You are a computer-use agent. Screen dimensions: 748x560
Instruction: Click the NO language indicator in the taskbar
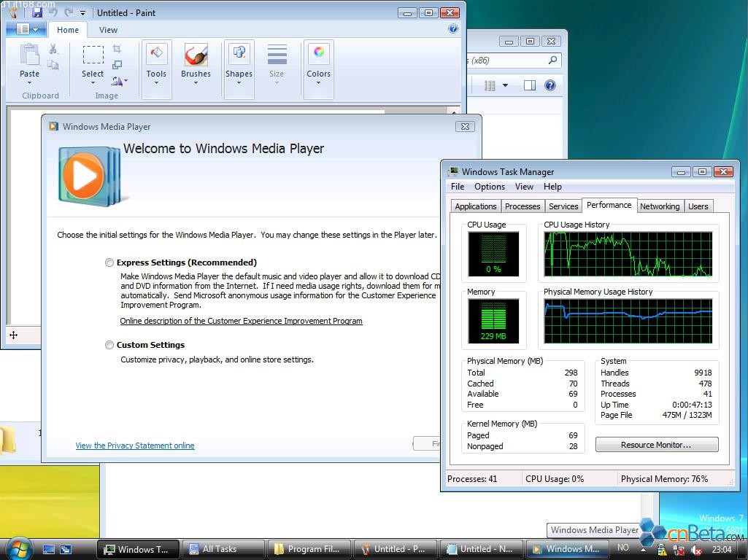coord(623,548)
